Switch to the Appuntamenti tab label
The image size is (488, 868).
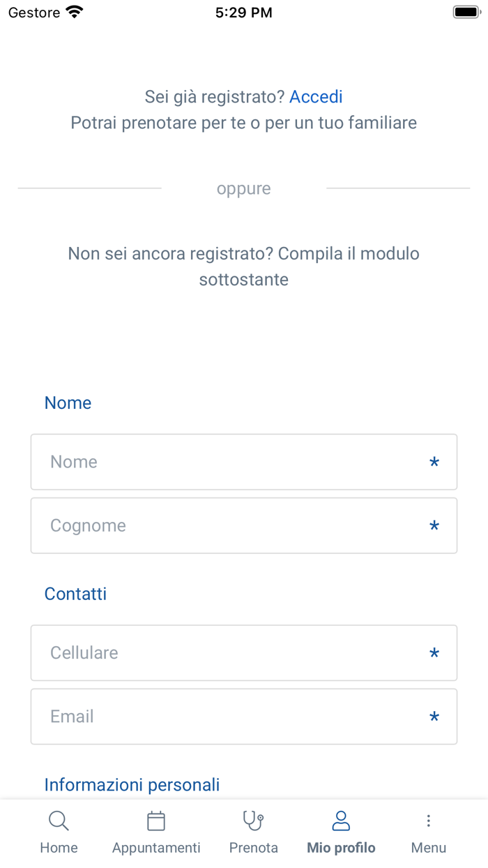tap(156, 848)
